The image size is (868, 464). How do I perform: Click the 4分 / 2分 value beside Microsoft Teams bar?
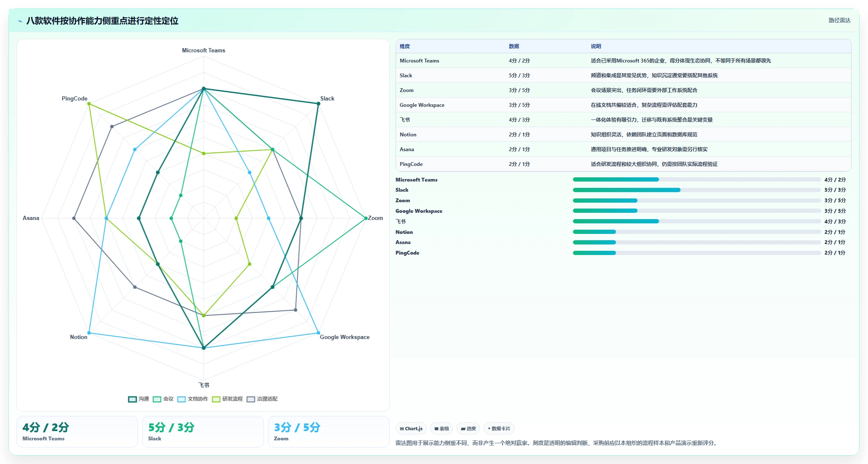point(835,180)
